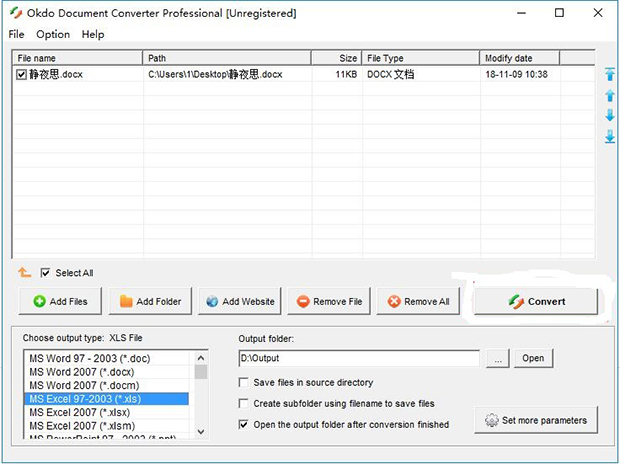
Task: Click the move up arrow icon
Action: (x=609, y=96)
